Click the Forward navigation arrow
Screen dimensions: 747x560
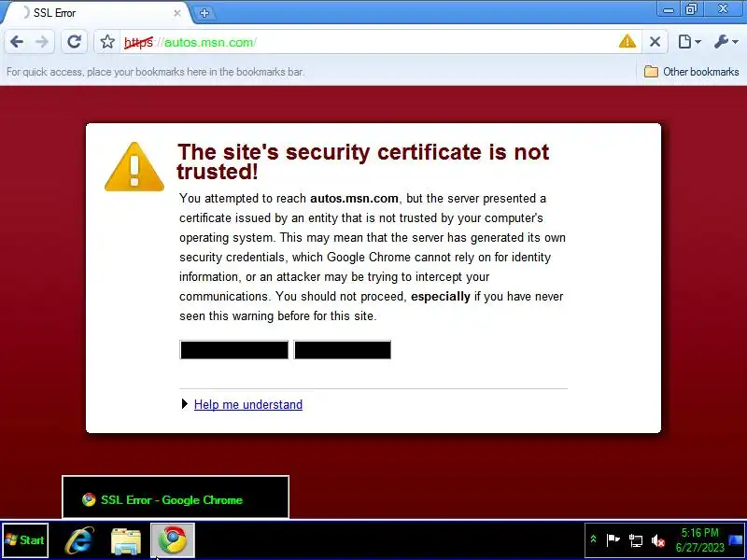coord(42,42)
